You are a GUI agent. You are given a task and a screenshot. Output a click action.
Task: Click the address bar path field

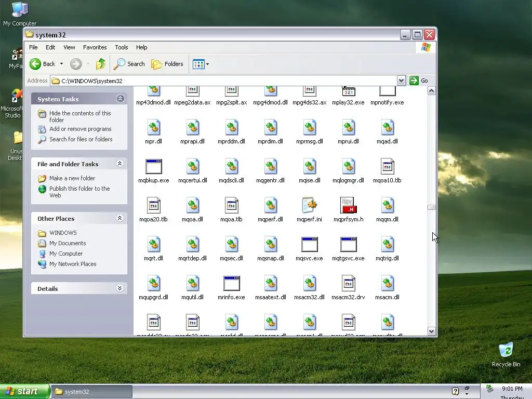224,81
